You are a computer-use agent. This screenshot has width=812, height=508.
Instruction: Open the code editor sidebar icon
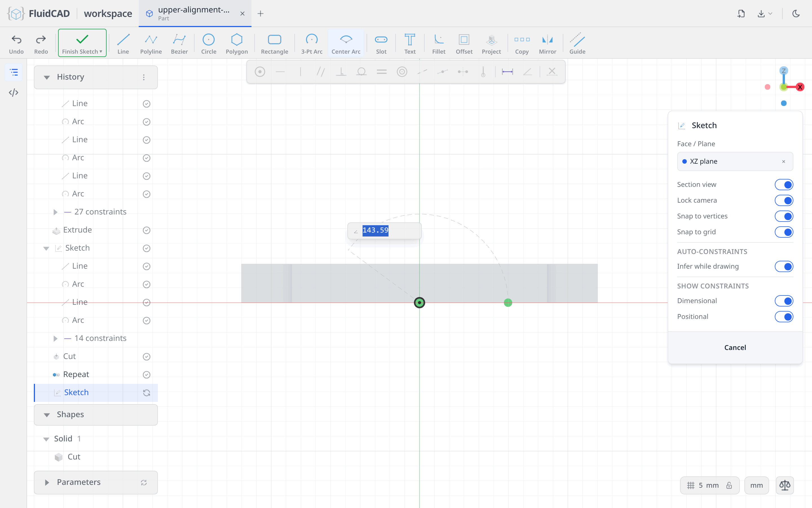click(14, 92)
